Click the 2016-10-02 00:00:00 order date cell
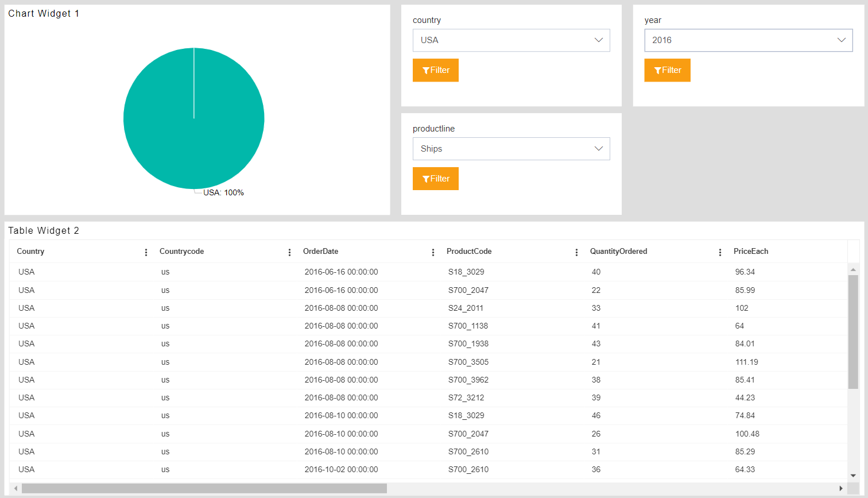Screen dimensions: 868x498 [341, 469]
